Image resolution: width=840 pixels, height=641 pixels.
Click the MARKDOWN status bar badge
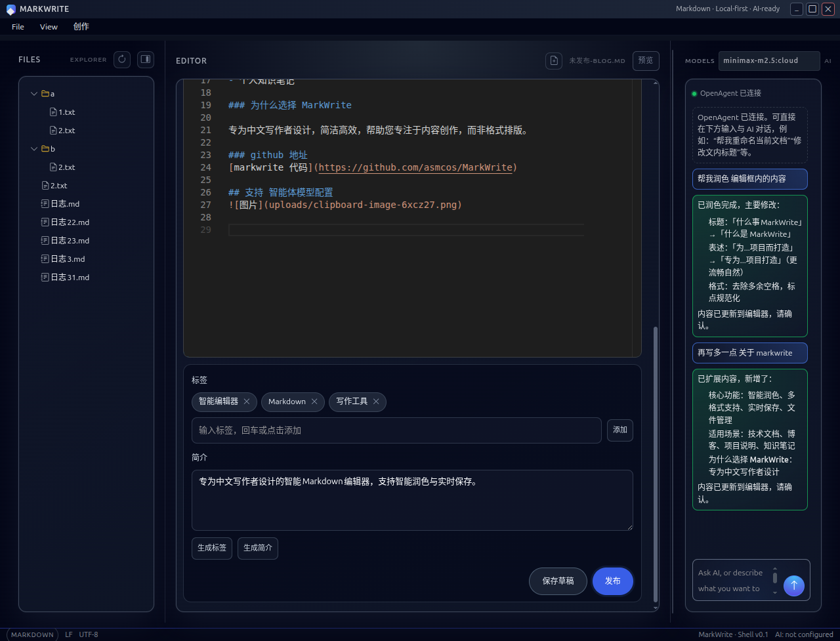coord(32,634)
